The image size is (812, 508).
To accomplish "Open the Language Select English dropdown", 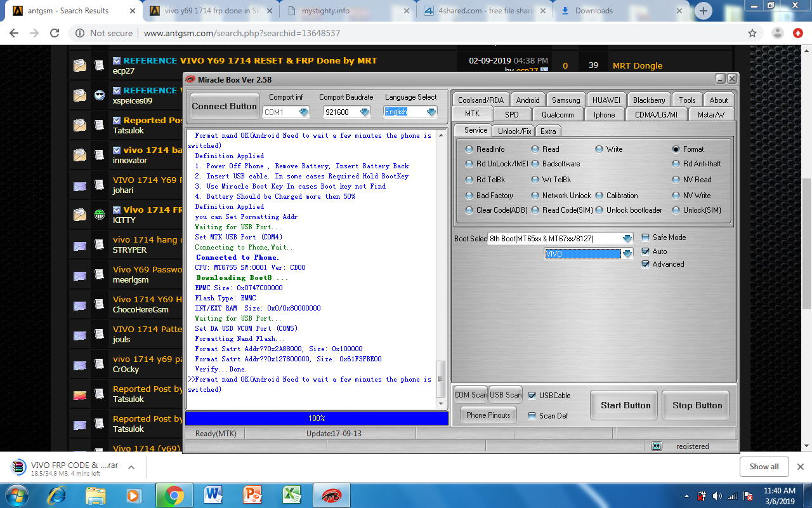I will [431, 112].
